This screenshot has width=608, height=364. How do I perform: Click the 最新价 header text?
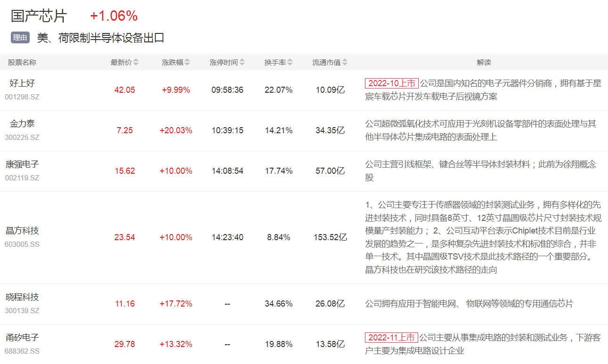pyautogui.click(x=122, y=62)
